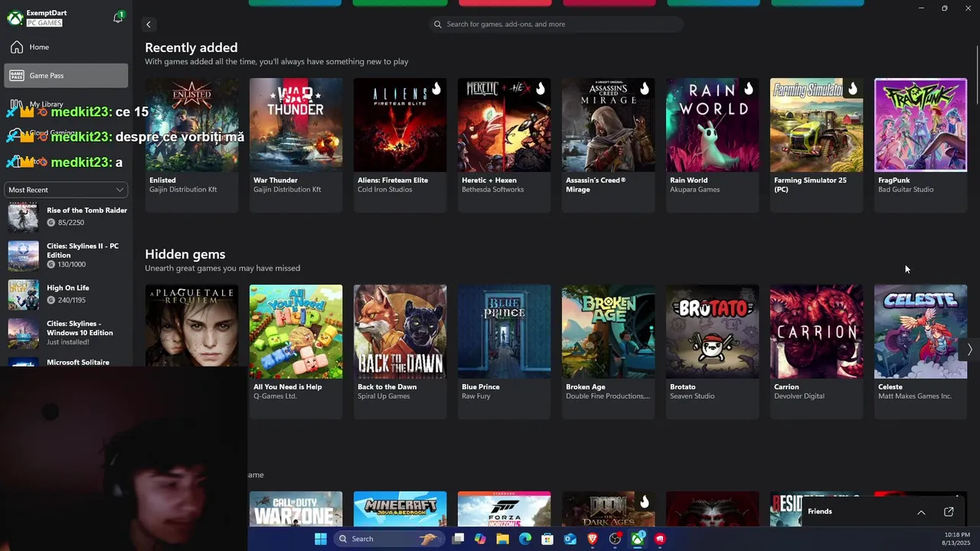This screenshot has width=980, height=551.
Task: Open Microsoft Edge from the taskbar
Action: tap(525, 539)
